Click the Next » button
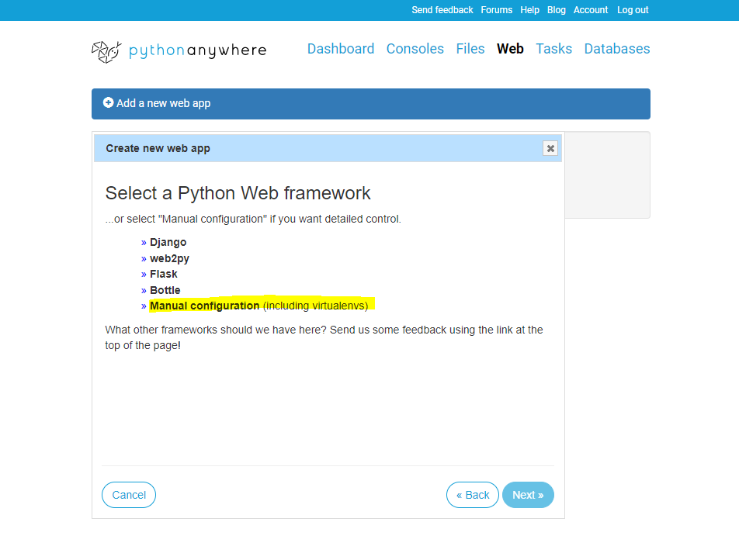Viewport: 739px width, 560px height. [528, 495]
